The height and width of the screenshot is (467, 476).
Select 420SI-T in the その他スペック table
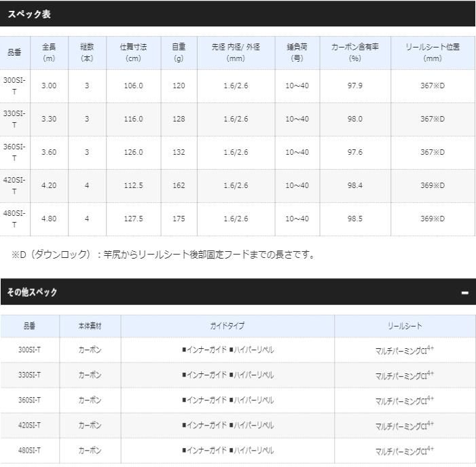(x=29, y=426)
